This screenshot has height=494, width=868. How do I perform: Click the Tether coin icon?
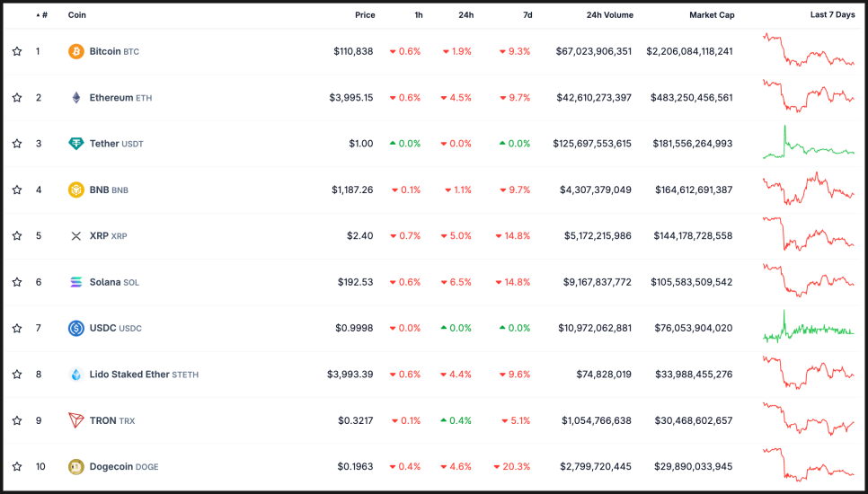point(76,144)
